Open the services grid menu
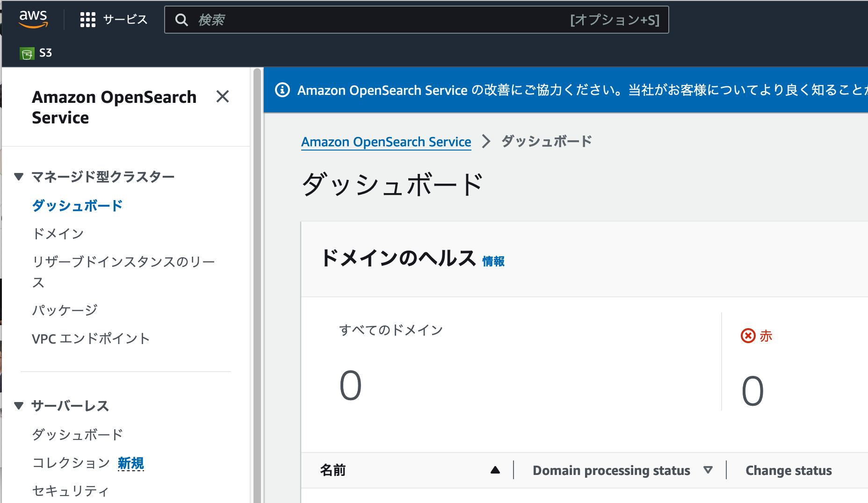The height and width of the screenshot is (503, 868). (x=87, y=20)
